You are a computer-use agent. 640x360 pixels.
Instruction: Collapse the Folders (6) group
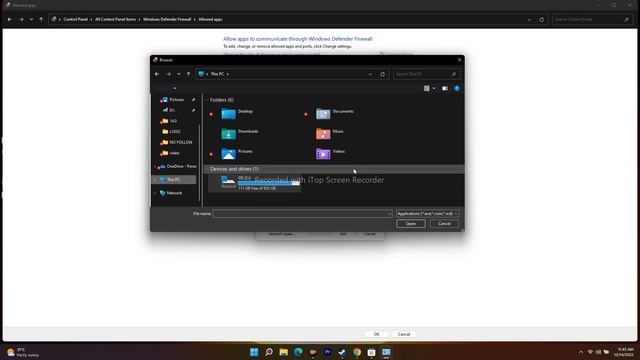pos(207,100)
